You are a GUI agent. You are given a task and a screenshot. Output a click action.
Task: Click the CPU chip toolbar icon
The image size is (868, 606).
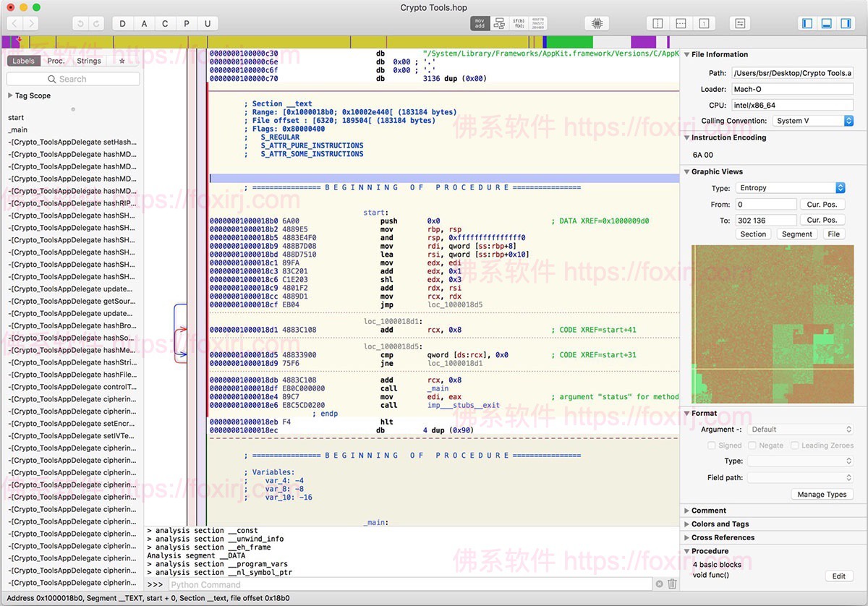(596, 22)
